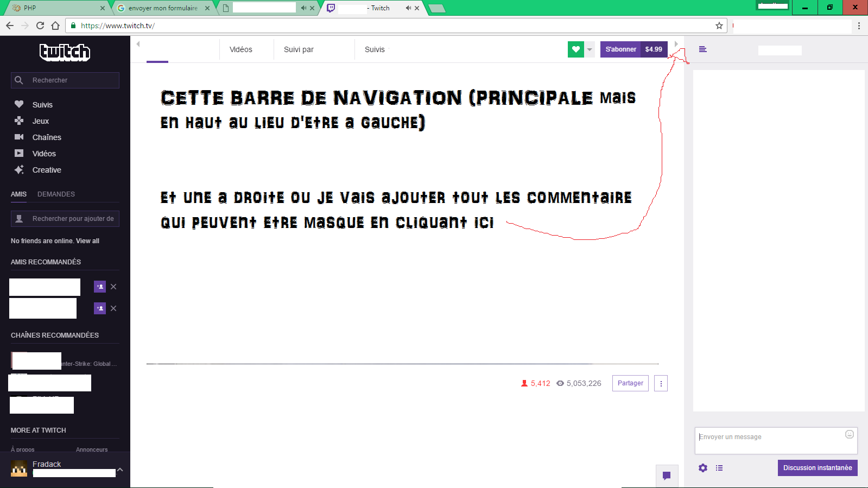Click the View all friends link
This screenshot has height=488, width=868.
[87, 241]
